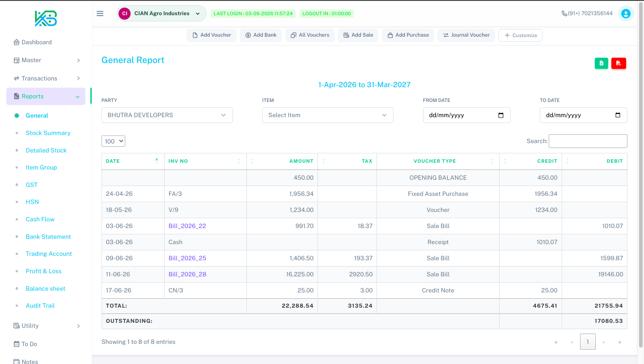Sort table by Voucher Type column

tap(438, 161)
